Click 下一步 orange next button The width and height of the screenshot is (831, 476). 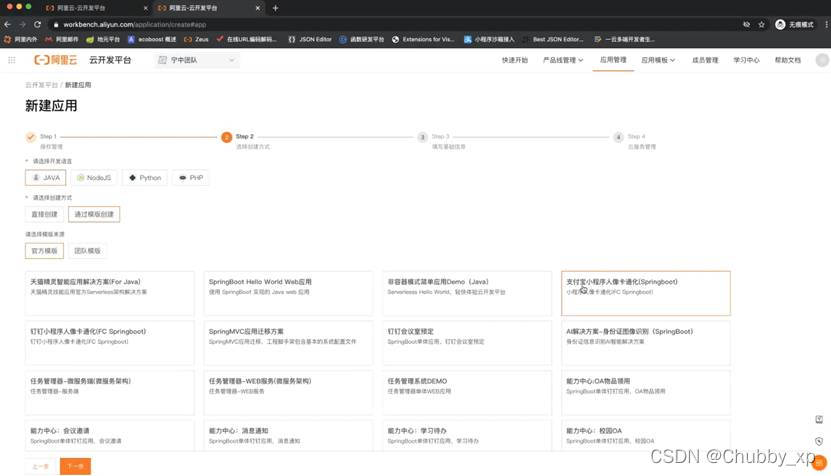[x=75, y=466]
